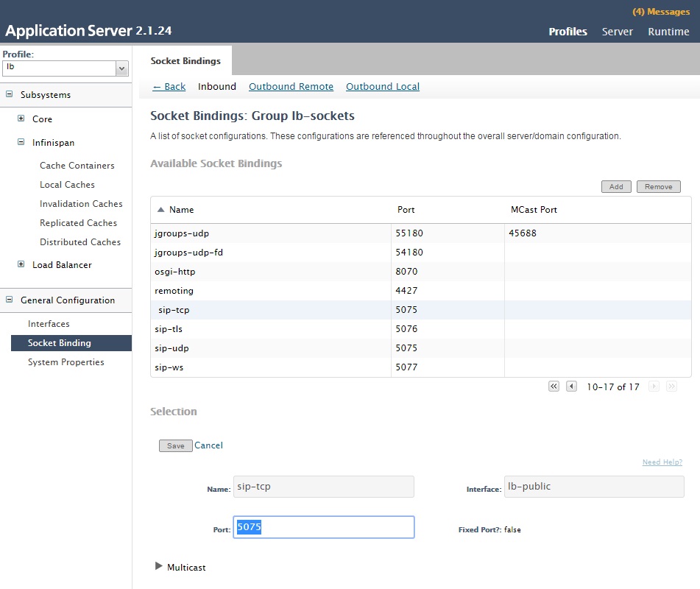Open Local Caches in the sidebar

[67, 185]
